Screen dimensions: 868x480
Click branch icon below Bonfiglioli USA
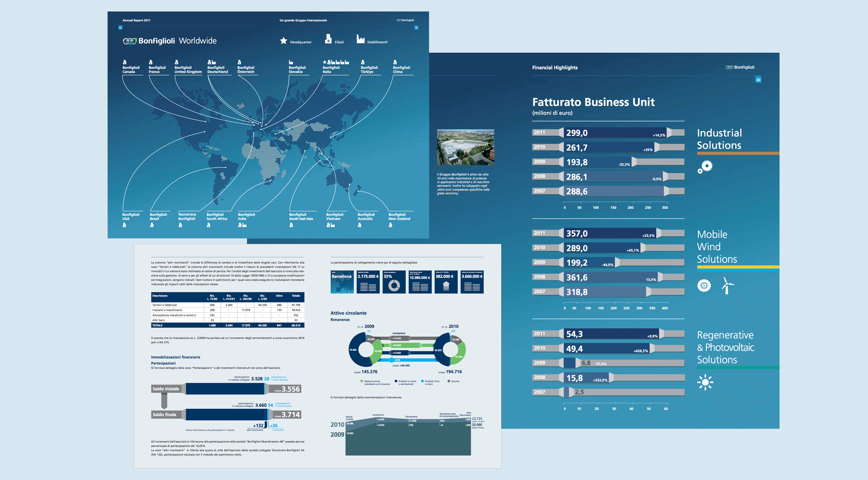124,225
